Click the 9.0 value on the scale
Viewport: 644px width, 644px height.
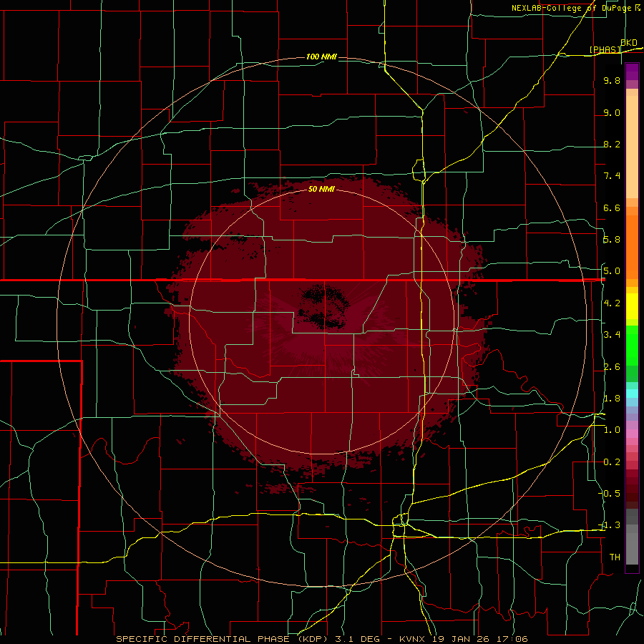(612, 112)
